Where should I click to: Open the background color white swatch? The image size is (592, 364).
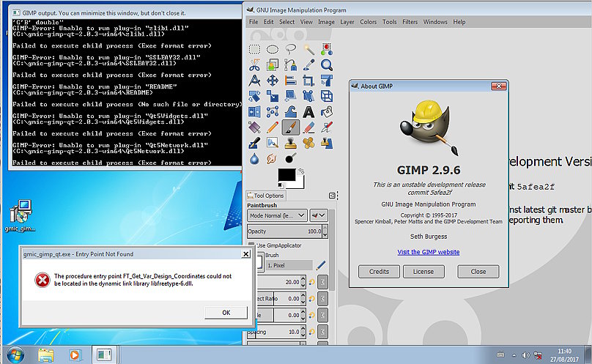click(301, 183)
